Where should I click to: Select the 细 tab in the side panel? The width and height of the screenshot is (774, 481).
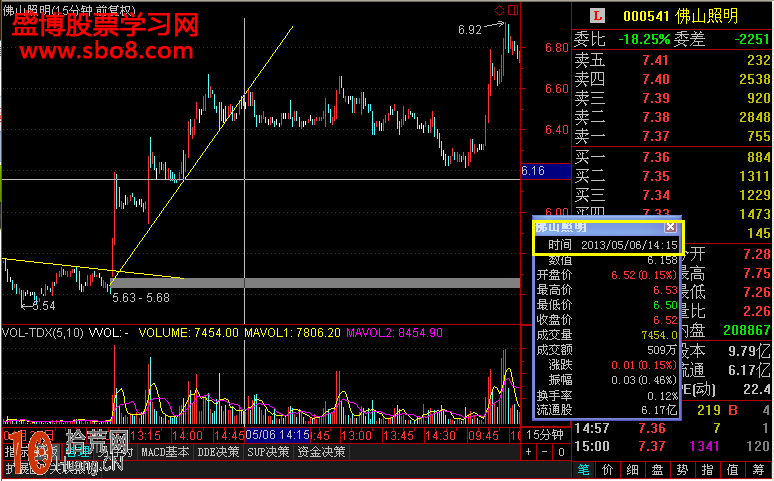pos(632,470)
